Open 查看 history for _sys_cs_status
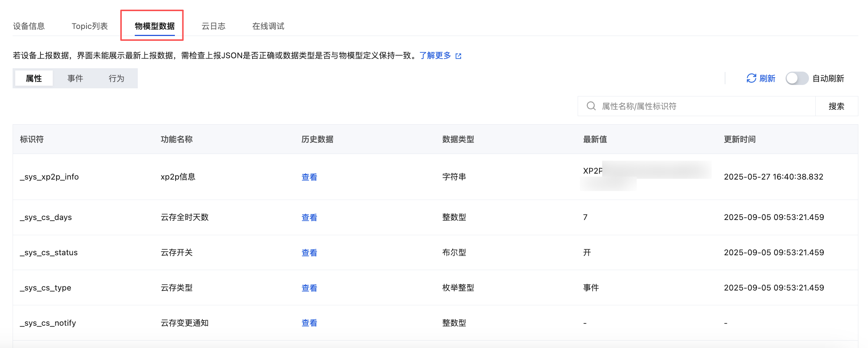This screenshot has width=868, height=348. click(x=309, y=253)
